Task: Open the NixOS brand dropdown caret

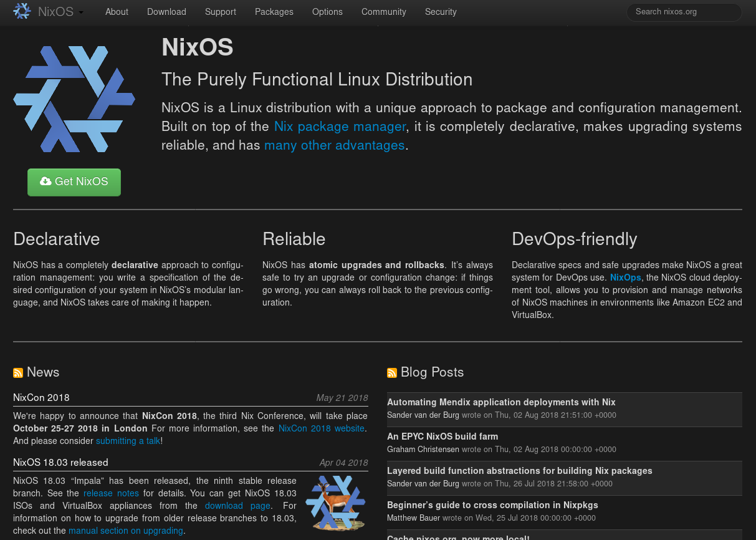Action: coord(81,12)
